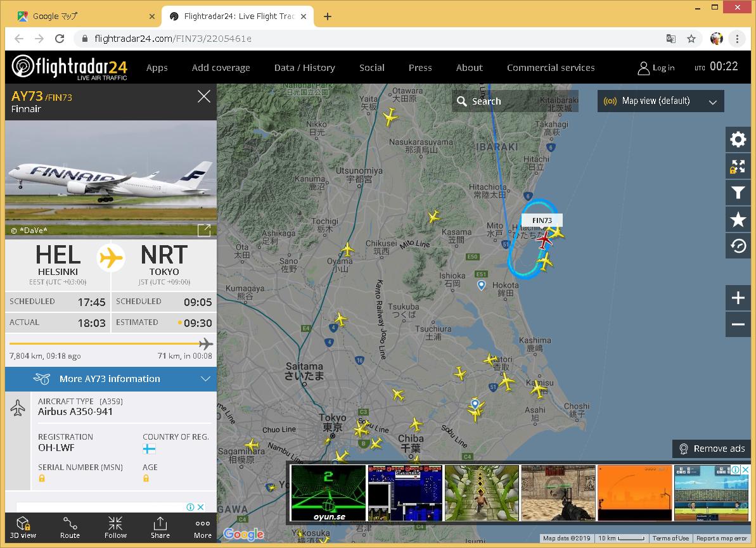Go back in browser history
The width and height of the screenshot is (756, 548).
tap(19, 39)
